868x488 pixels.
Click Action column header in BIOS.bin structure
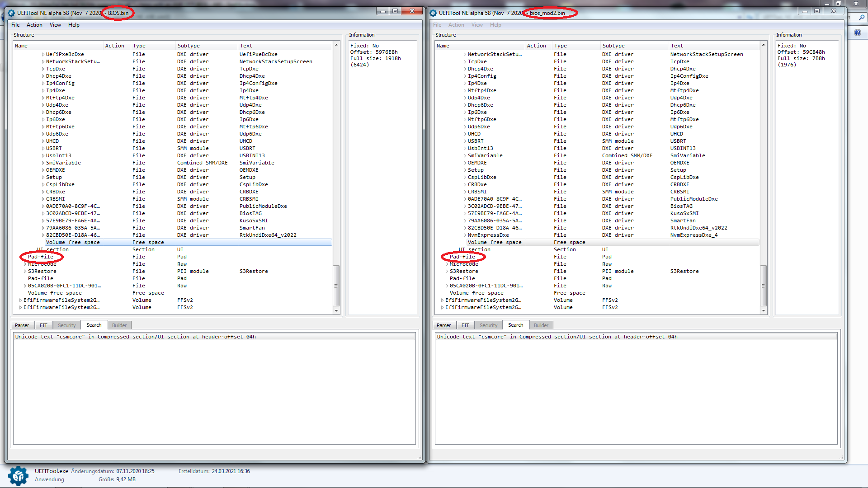click(117, 46)
